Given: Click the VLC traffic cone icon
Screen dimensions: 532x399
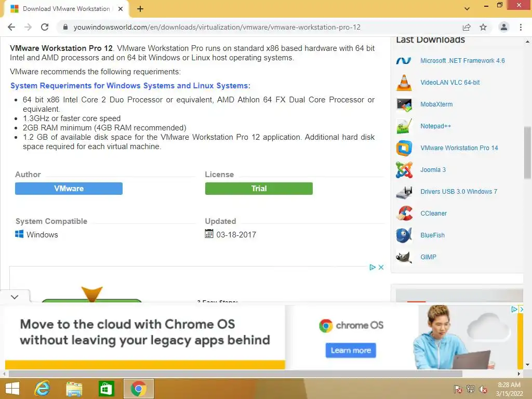Looking at the screenshot, I should [x=404, y=83].
